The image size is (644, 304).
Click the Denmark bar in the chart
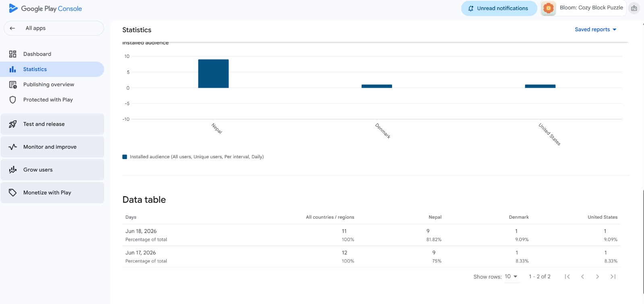pos(377,86)
